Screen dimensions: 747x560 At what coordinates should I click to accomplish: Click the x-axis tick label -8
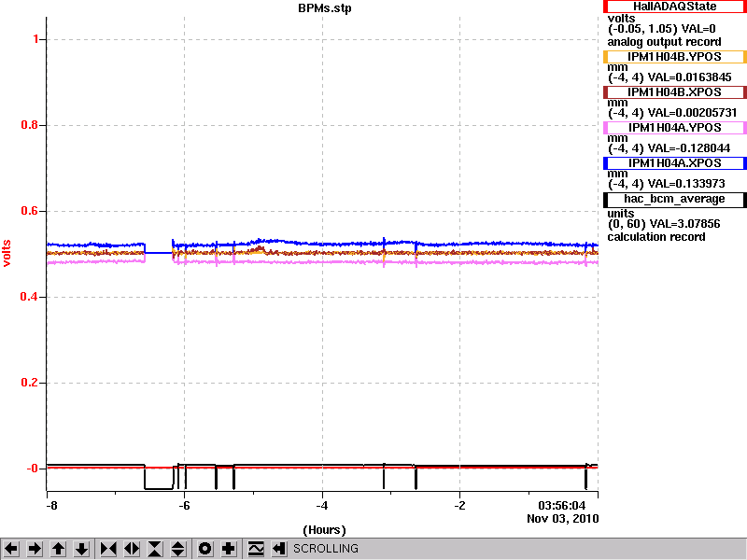(51, 505)
